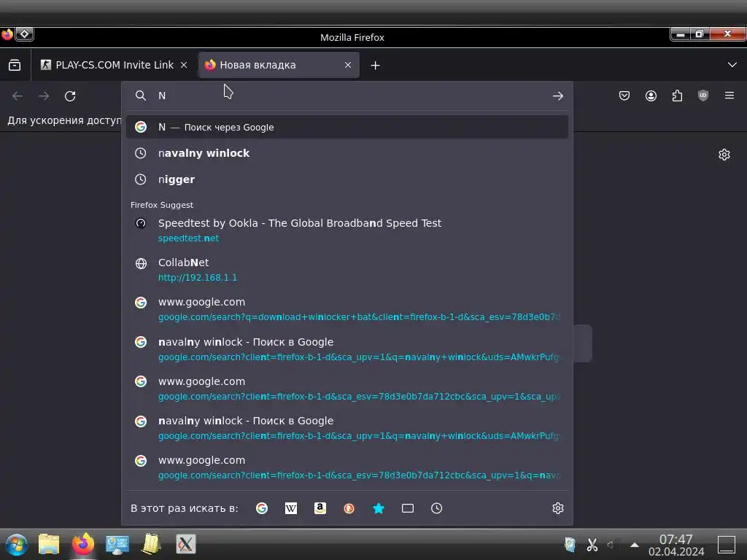Expand the list-all-tabs chevron
Viewport: 747px width, 560px height.
[x=732, y=65]
